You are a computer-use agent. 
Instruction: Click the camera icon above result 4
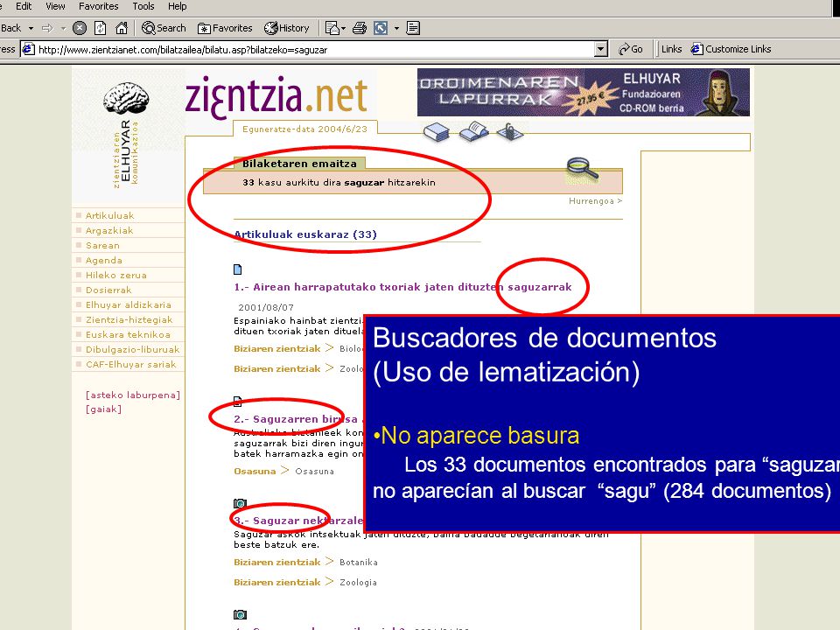(240, 614)
